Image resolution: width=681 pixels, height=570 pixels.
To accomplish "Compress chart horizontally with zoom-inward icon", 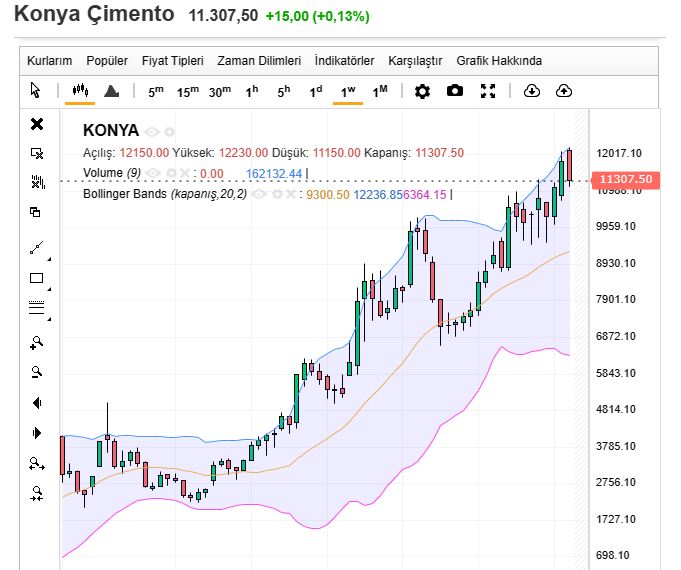I will point(37,494).
